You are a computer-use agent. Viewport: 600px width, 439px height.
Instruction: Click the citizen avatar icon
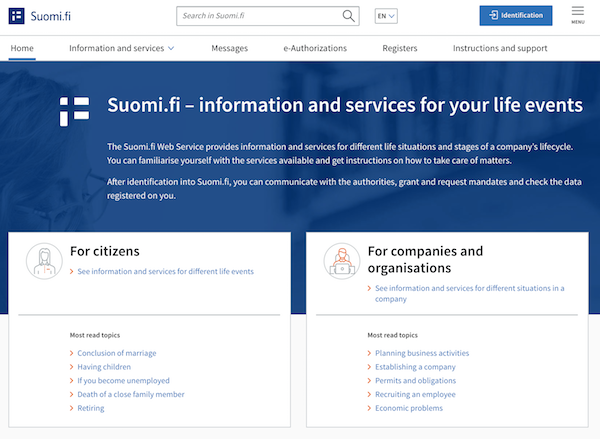point(44,261)
